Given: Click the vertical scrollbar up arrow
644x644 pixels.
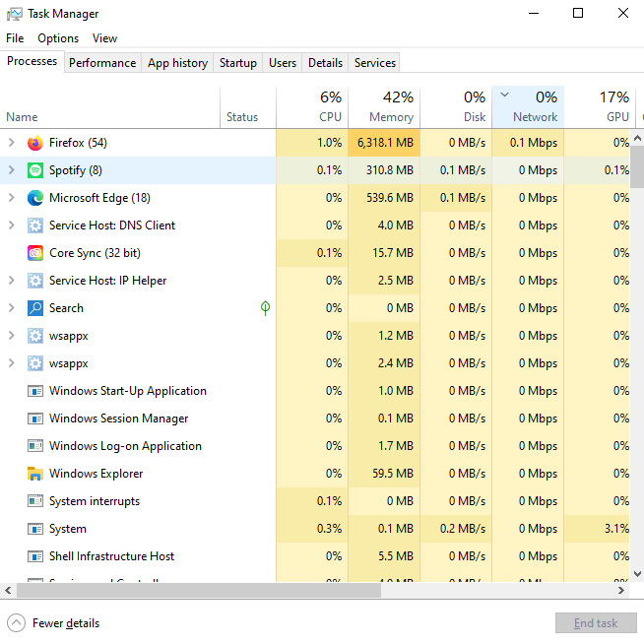Looking at the screenshot, I should click(637, 139).
